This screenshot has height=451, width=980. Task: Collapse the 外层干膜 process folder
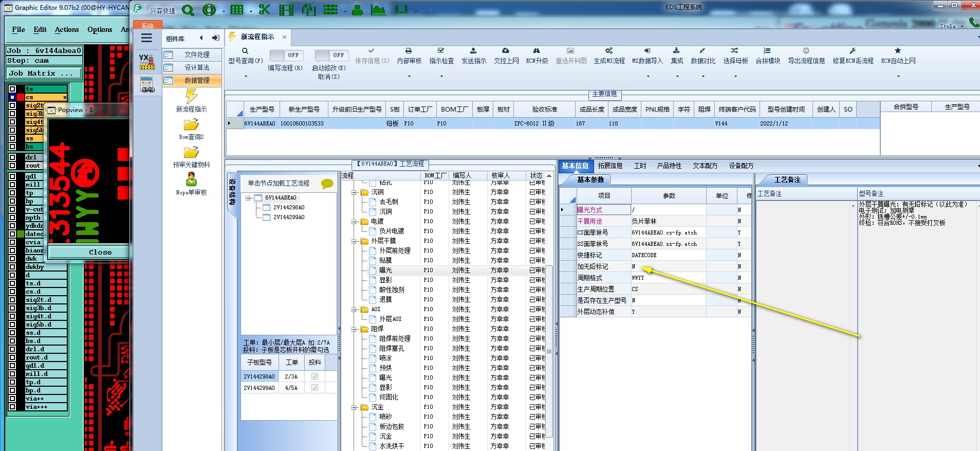pos(354,241)
